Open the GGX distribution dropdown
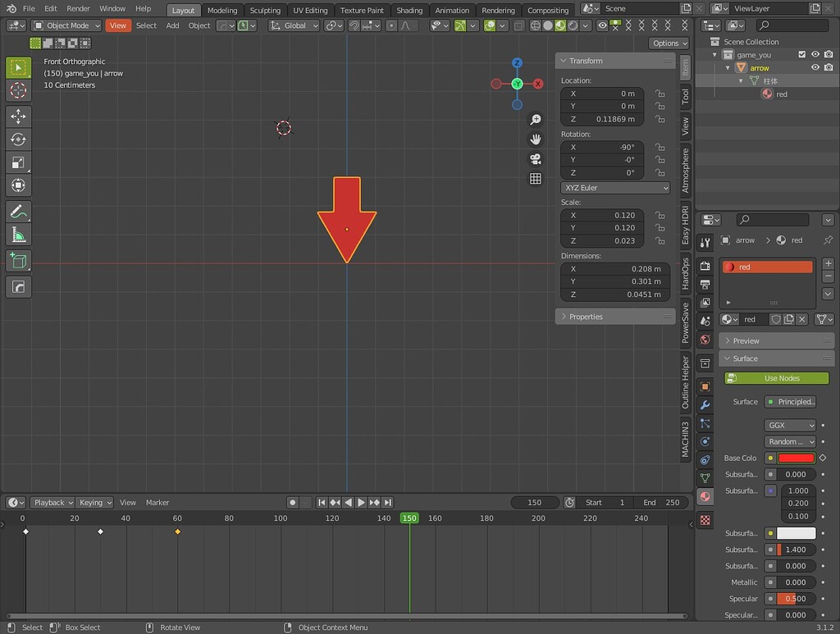Viewport: 840px width, 634px height. 790,425
